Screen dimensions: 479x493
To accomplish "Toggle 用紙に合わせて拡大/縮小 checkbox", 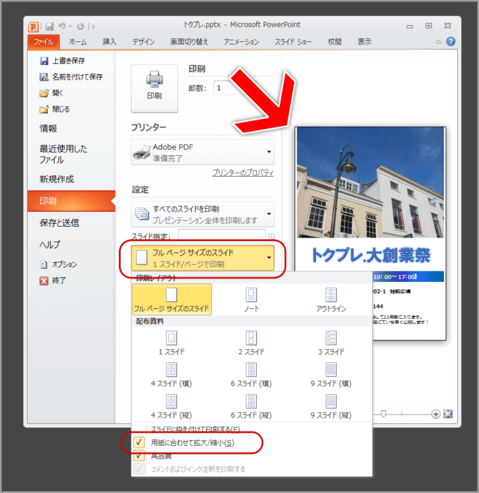I will coord(138,442).
